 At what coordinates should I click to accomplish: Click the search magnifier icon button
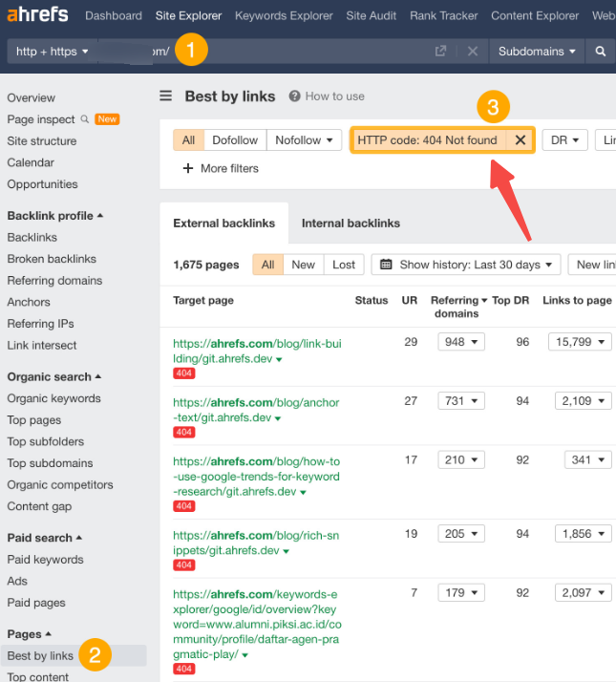pos(601,52)
